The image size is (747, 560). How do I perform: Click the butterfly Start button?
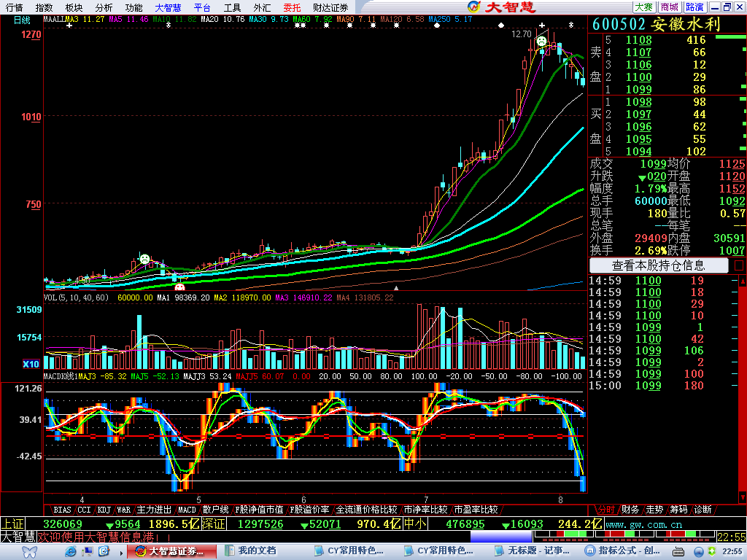(x=29, y=551)
